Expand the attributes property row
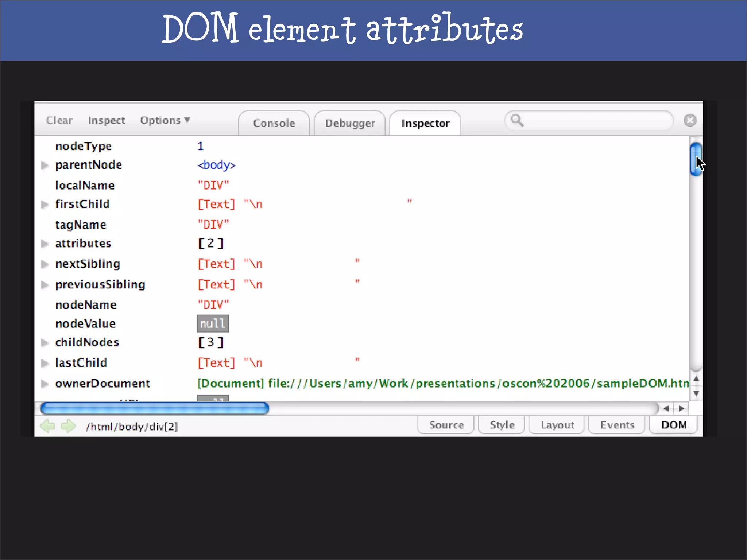 point(44,244)
